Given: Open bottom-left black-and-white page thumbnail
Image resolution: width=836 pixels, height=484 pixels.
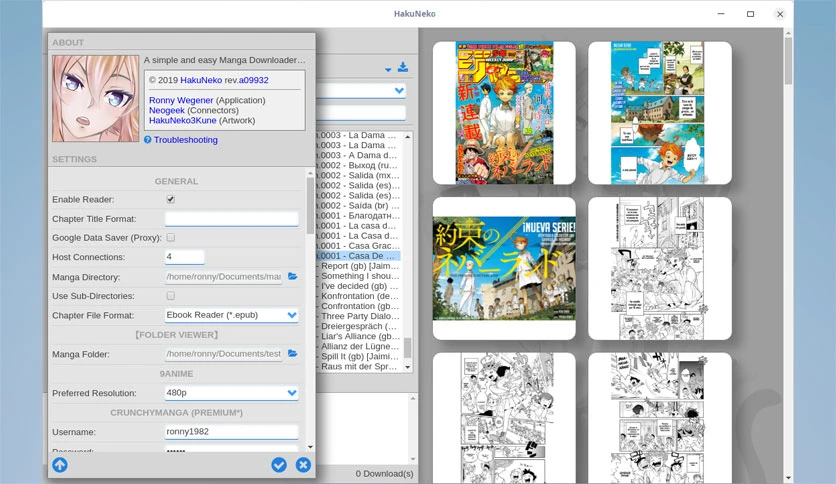Looking at the screenshot, I should point(504,418).
